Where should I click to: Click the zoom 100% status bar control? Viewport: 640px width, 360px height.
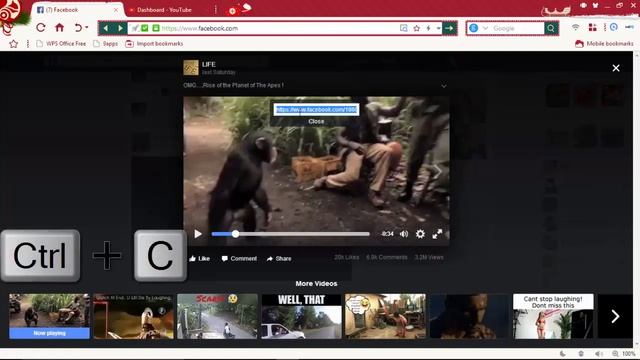(624, 354)
